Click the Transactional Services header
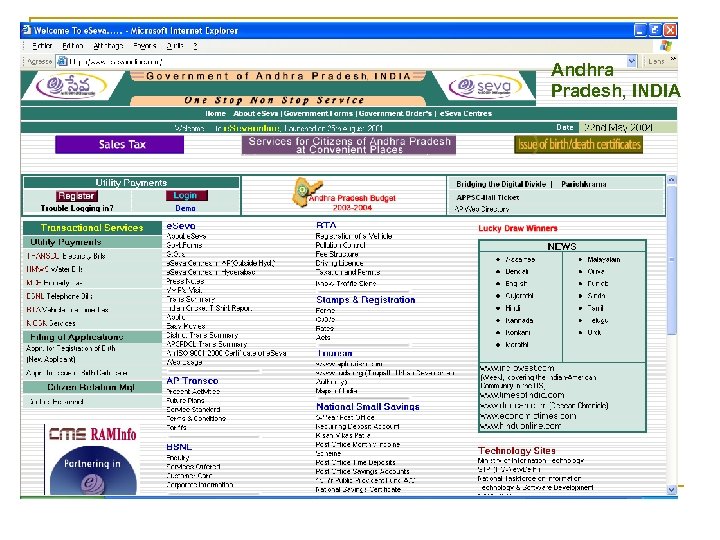 (x=92, y=228)
